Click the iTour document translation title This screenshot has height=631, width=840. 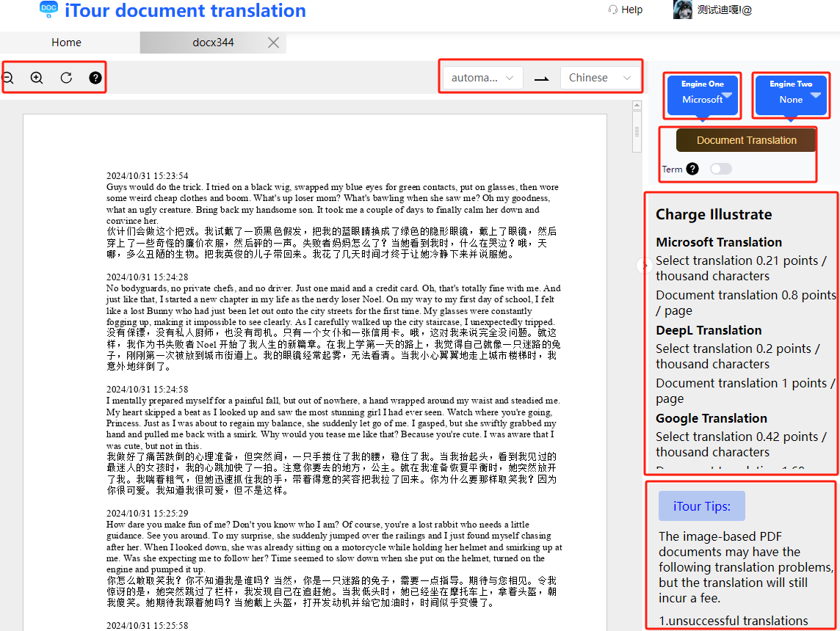point(185,10)
